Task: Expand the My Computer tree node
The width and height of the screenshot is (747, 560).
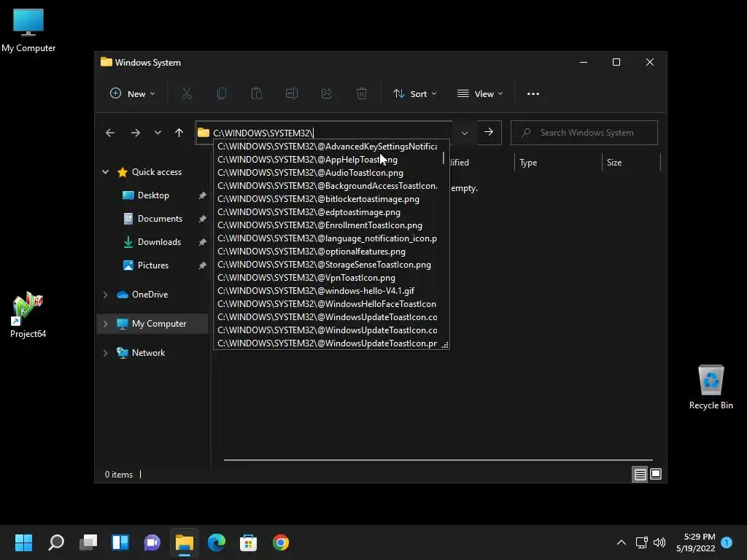Action: [105, 324]
